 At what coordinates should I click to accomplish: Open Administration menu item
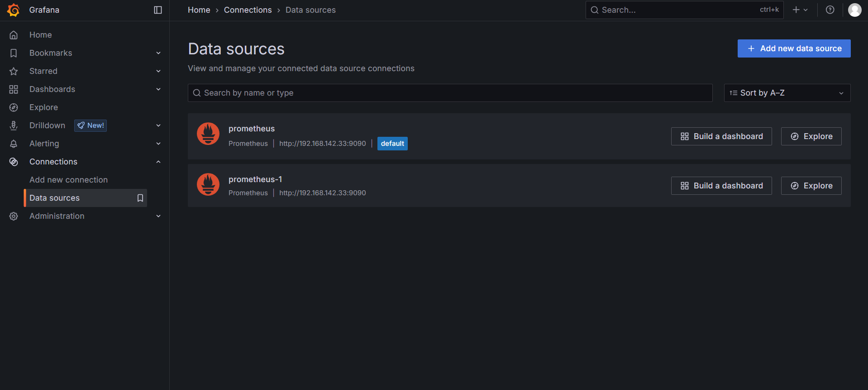[x=57, y=216]
